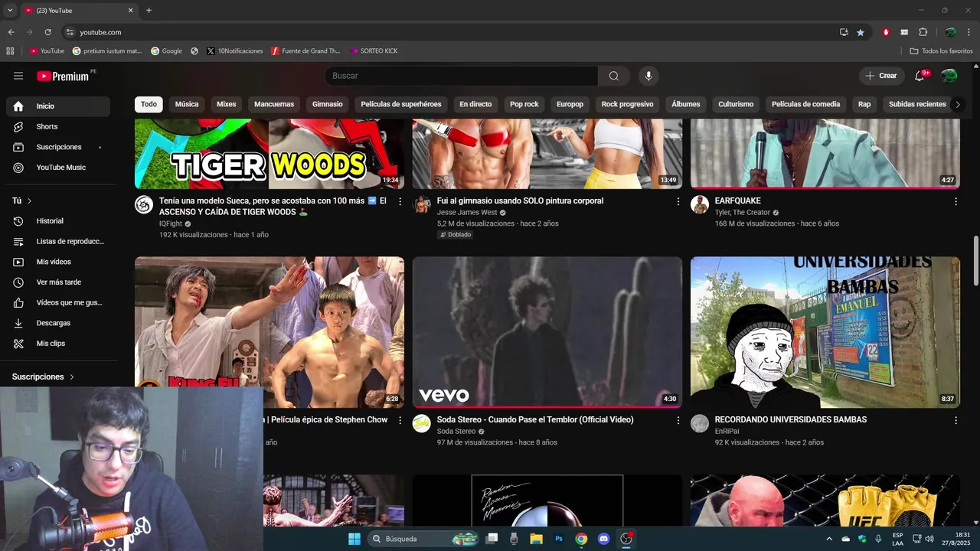
Task: Click the Tyler, The Creator channel avatar
Action: (x=700, y=204)
